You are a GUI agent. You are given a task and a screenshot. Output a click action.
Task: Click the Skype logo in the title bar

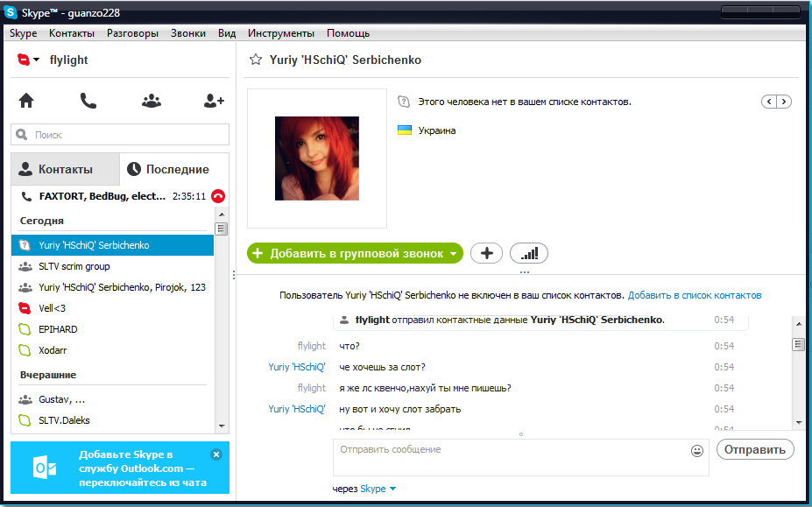tap(10, 12)
